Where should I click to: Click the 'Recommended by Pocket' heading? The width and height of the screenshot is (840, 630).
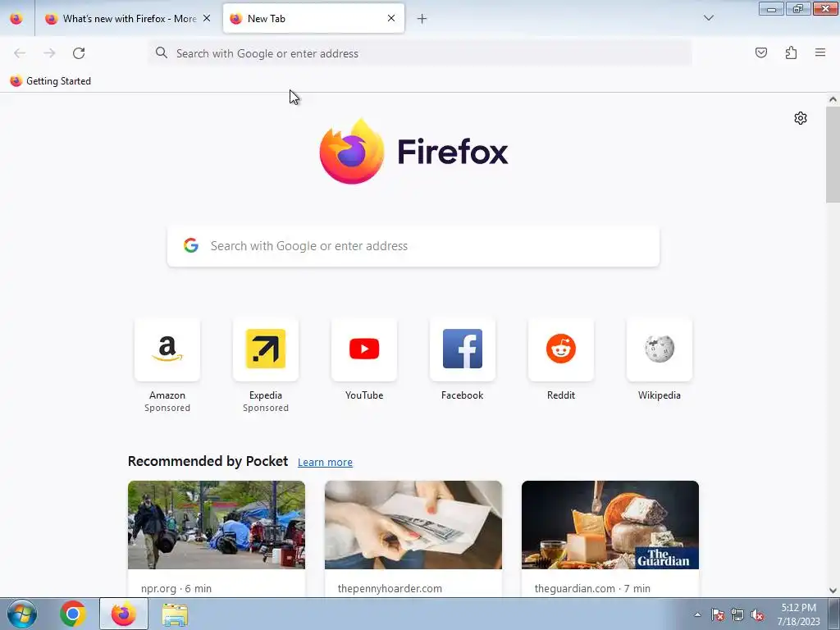(x=208, y=461)
